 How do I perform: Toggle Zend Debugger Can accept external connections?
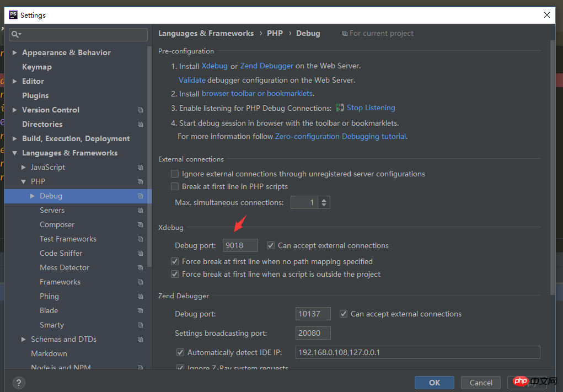coord(344,314)
